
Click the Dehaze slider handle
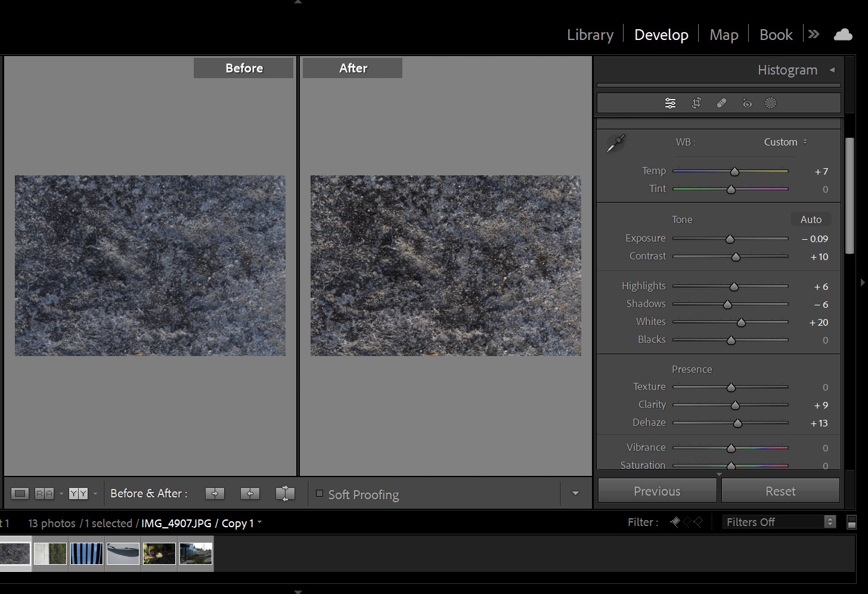click(x=737, y=423)
